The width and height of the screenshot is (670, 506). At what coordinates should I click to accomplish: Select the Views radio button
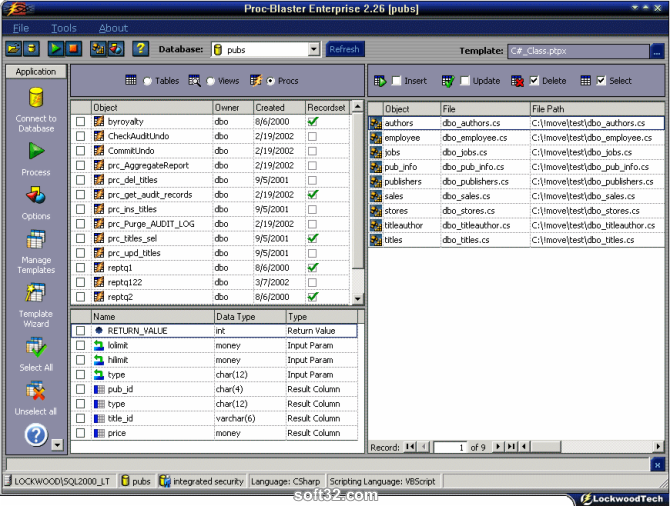211,81
